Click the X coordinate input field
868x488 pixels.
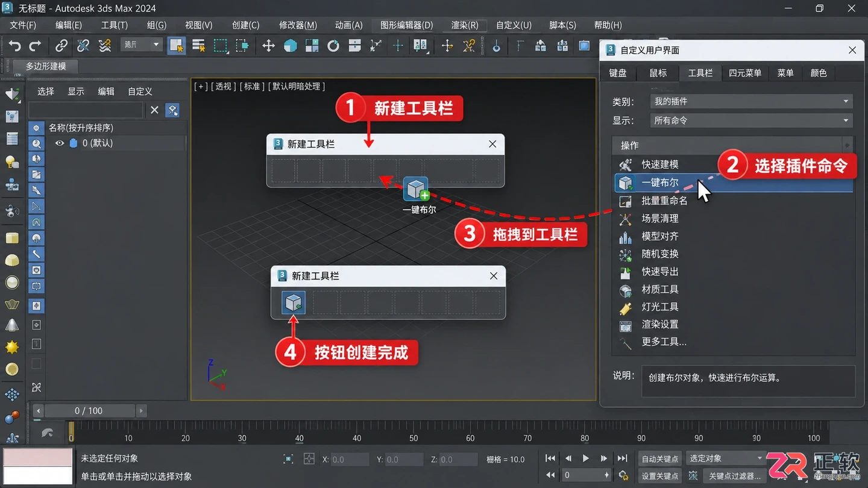[x=350, y=459]
